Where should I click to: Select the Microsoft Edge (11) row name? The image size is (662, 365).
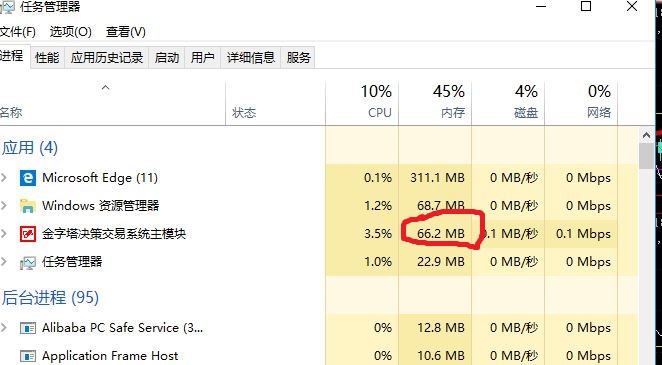[100, 178]
